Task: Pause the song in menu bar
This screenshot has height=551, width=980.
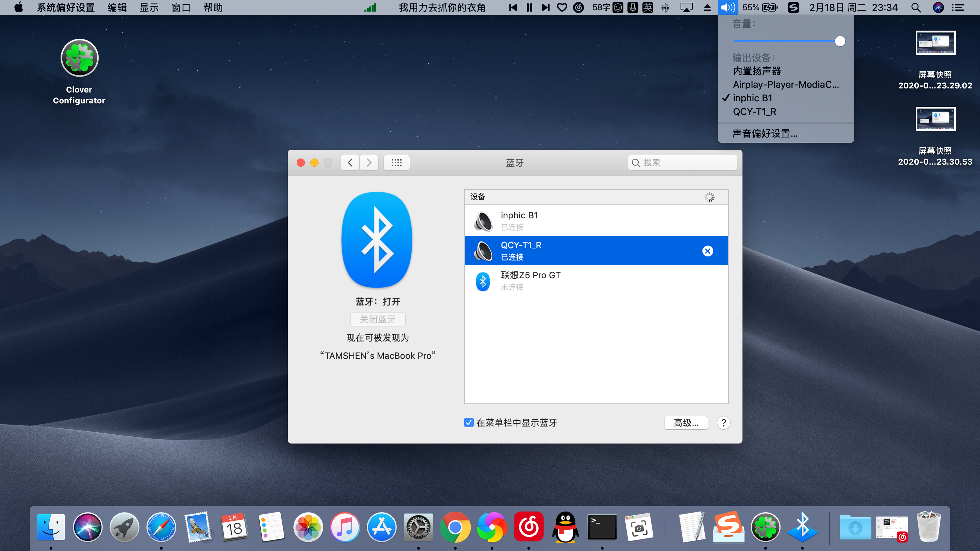Action: [x=529, y=7]
